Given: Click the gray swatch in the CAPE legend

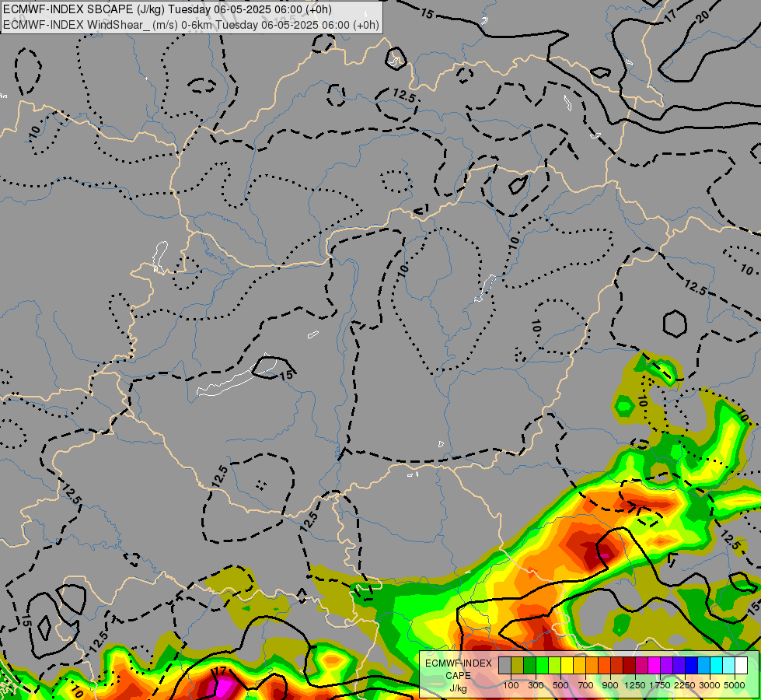Looking at the screenshot, I should [504, 666].
